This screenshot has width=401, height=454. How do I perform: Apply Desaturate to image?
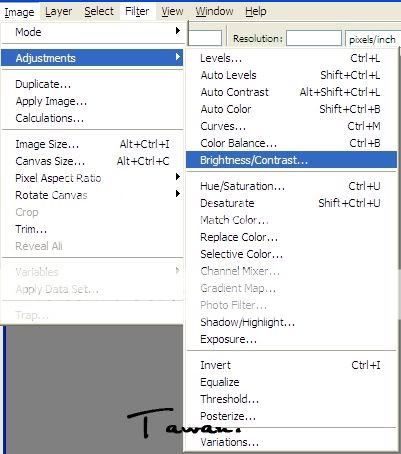pyautogui.click(x=291, y=203)
